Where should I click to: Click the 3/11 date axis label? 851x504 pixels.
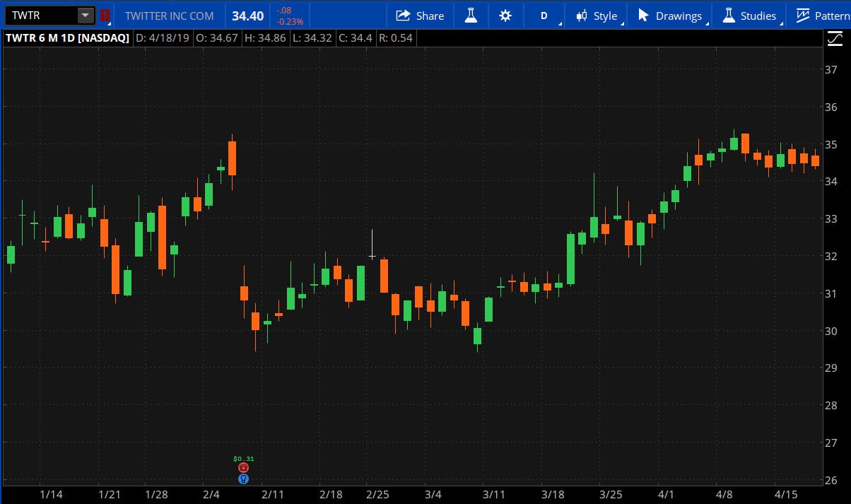click(493, 495)
